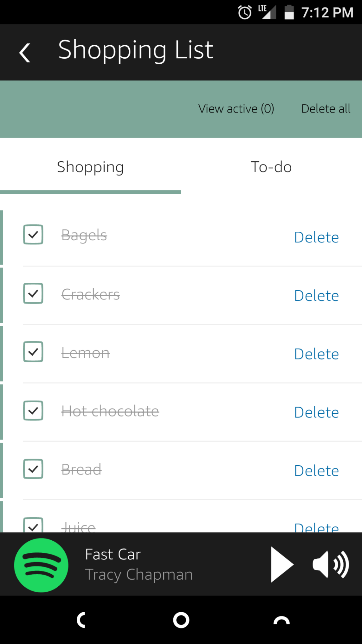Delete the Lemon item

click(316, 354)
